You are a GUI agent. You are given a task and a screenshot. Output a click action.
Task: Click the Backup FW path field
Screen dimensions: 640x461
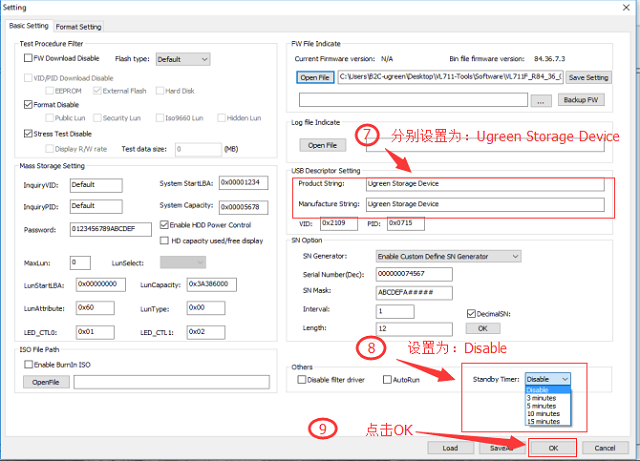(413, 100)
